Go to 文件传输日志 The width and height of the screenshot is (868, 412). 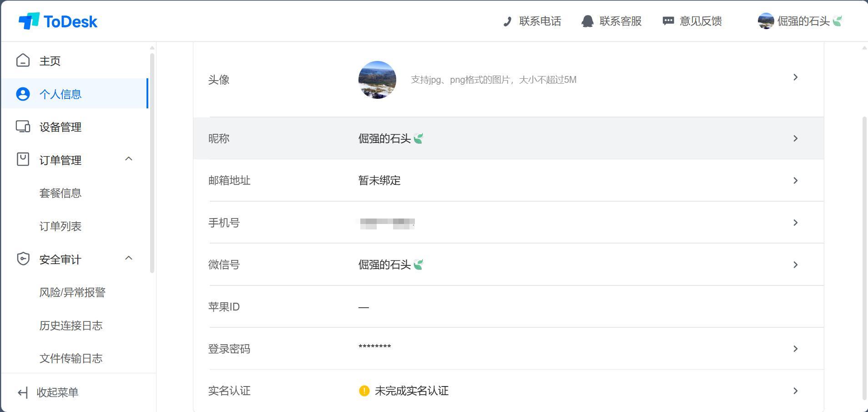[71, 358]
